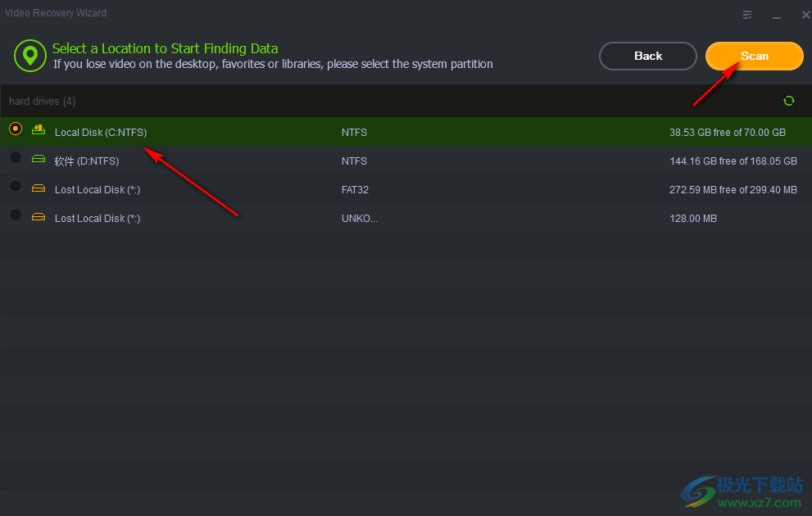Click the UNKO... file system cell

(359, 219)
